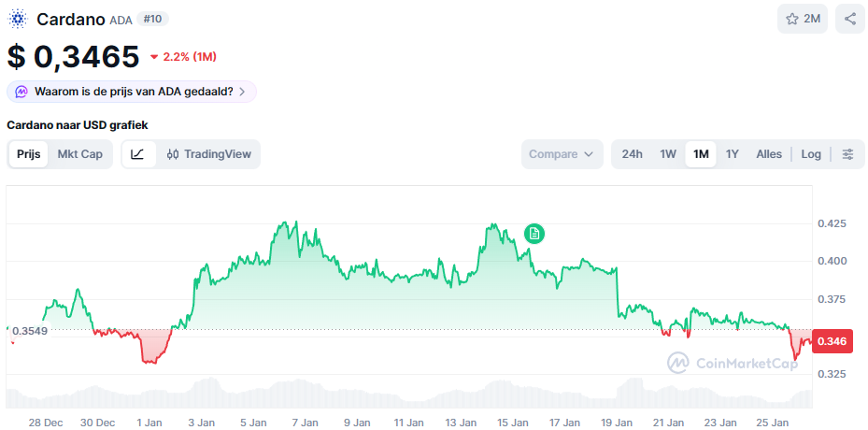This screenshot has width=868, height=430.
Task: Click the 1 Jan date axis label
Action: pyautogui.click(x=149, y=423)
